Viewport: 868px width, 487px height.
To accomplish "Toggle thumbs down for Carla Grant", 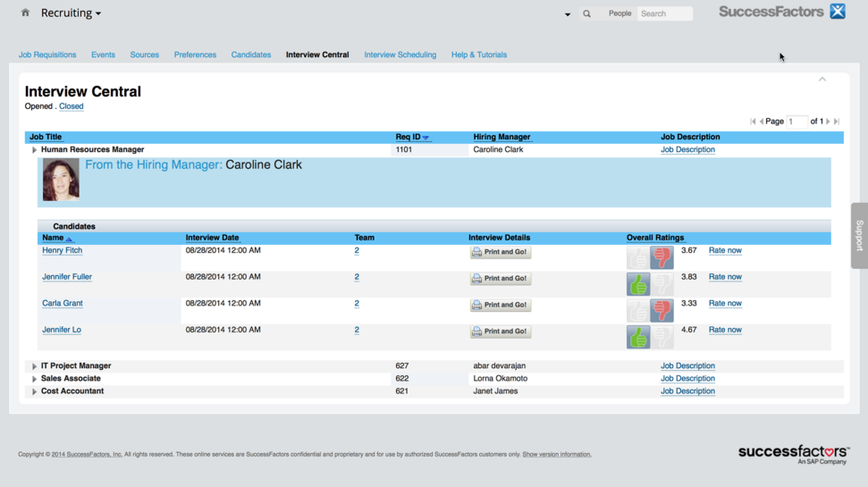I will [662, 311].
